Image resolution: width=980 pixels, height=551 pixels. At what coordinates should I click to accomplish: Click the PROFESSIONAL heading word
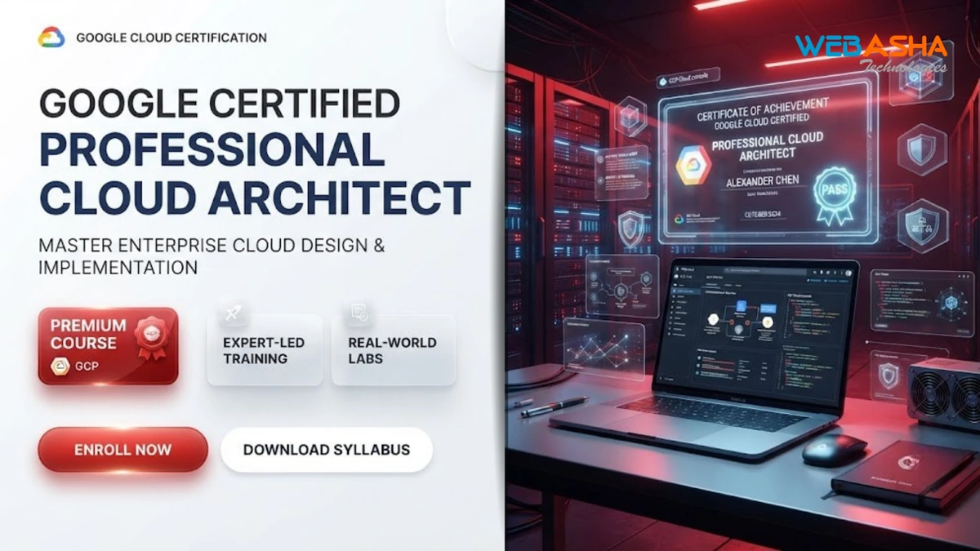pyautogui.click(x=212, y=150)
